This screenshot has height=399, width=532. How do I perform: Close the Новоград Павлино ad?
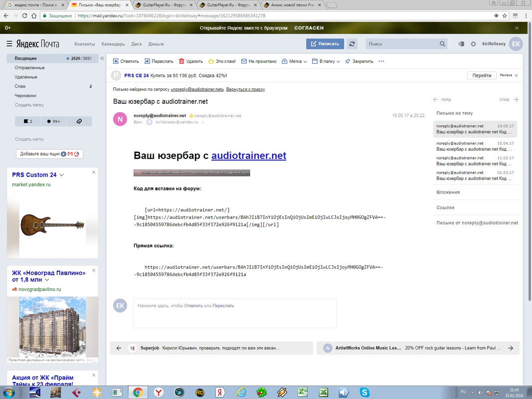(x=94, y=270)
